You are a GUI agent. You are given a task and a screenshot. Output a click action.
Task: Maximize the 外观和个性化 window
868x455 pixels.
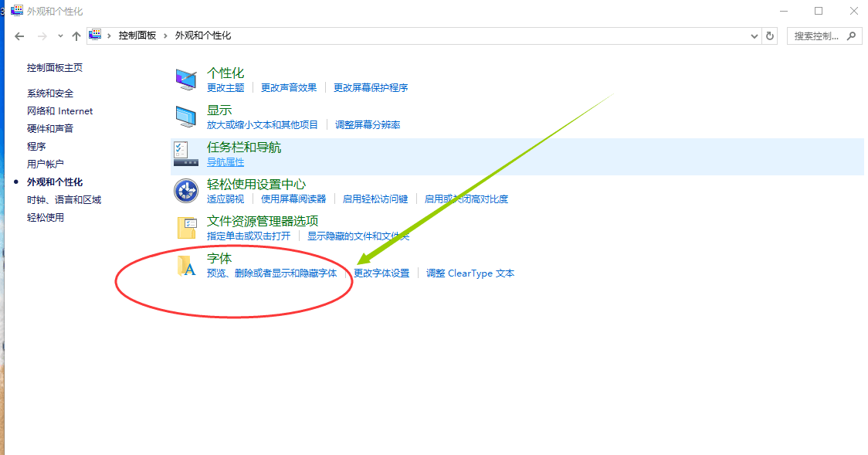819,11
